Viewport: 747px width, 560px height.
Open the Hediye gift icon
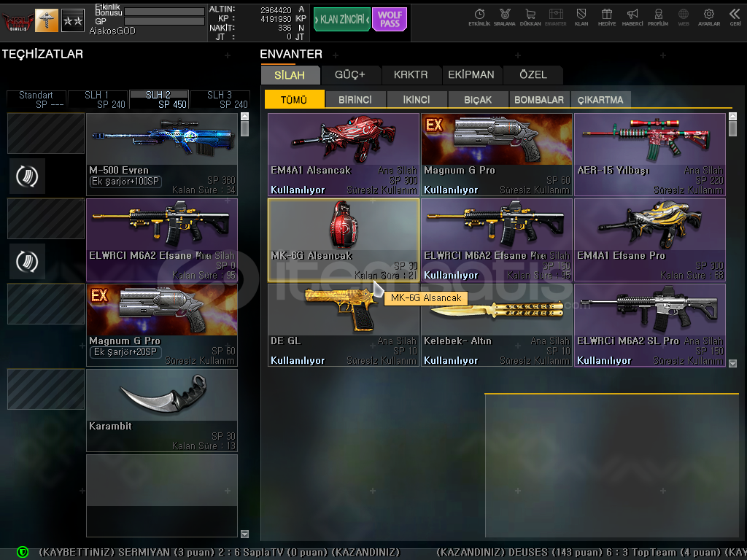point(607,17)
